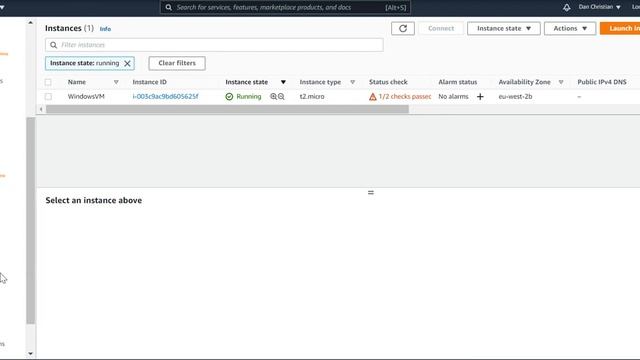640x360 pixels.
Task: Click the zoom-out icon next to Running
Action: (281, 97)
